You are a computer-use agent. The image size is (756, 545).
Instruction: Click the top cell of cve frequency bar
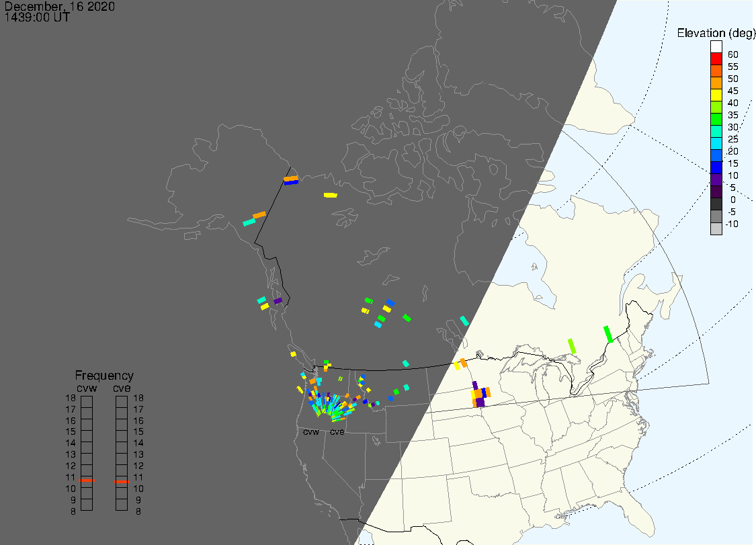coord(122,402)
